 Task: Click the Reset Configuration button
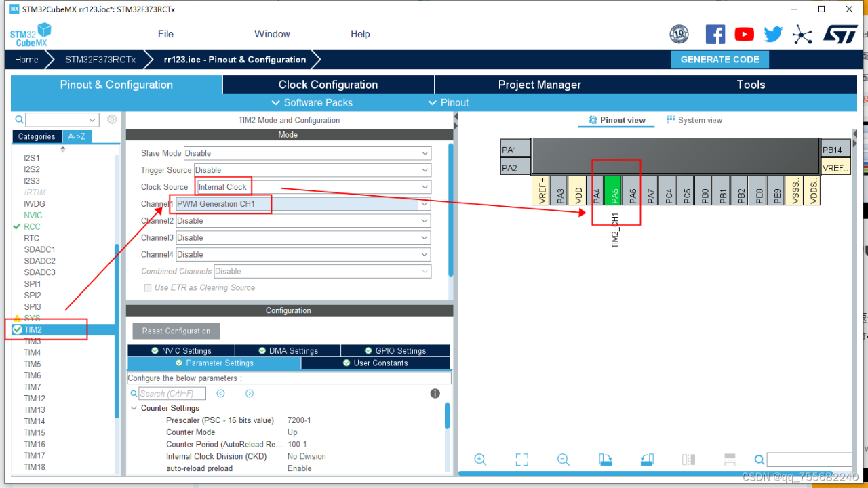coord(176,331)
